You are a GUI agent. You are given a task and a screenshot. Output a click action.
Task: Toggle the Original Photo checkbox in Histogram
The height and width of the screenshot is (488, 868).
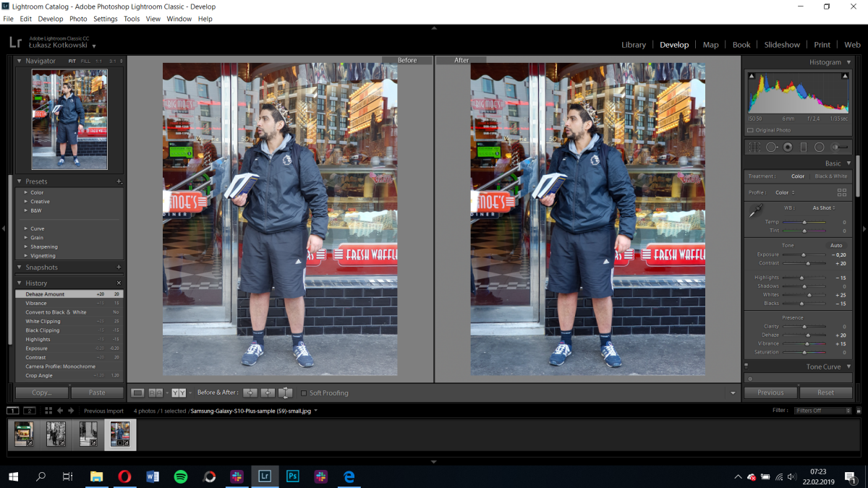click(x=750, y=130)
